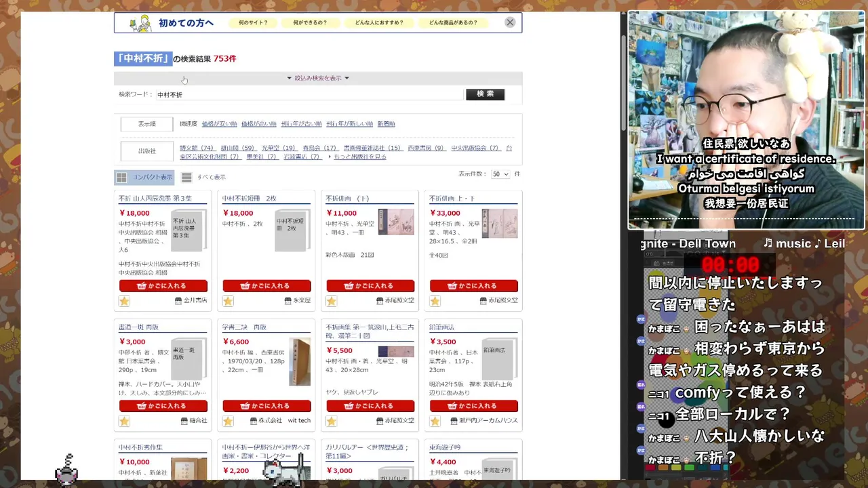This screenshot has height=488, width=868.
Task: Expand the 絞込み検索を表示 filter panel
Action: click(x=318, y=78)
